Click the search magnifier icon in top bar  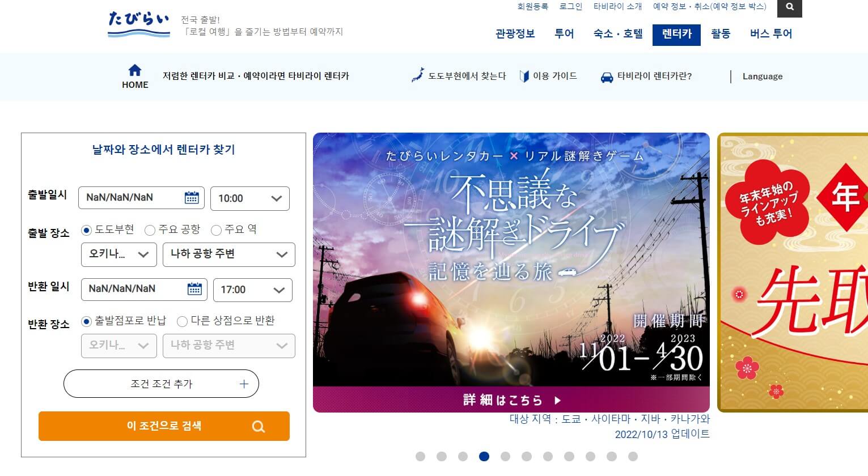(789, 8)
